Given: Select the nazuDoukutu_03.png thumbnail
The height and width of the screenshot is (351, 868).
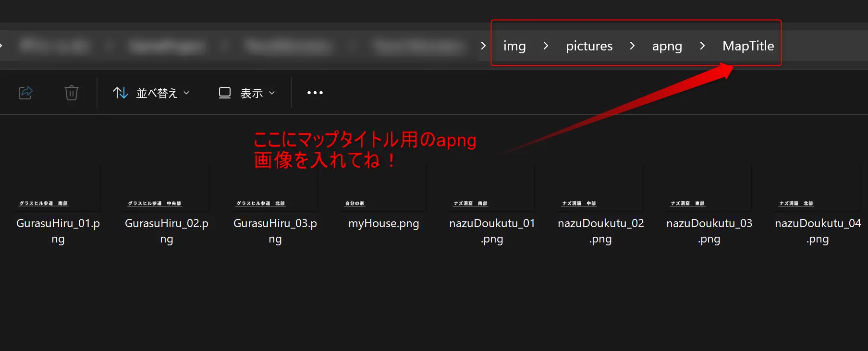Looking at the screenshot, I should [709, 187].
